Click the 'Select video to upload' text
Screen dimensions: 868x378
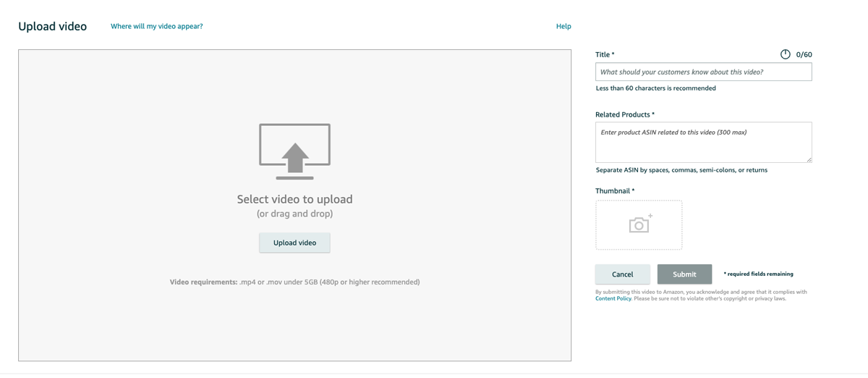[x=294, y=199]
